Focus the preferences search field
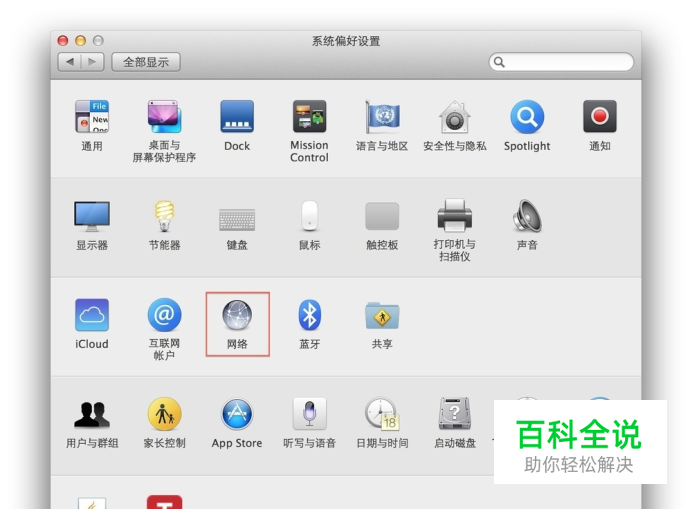Screen dimensions: 692x509 coord(561,62)
